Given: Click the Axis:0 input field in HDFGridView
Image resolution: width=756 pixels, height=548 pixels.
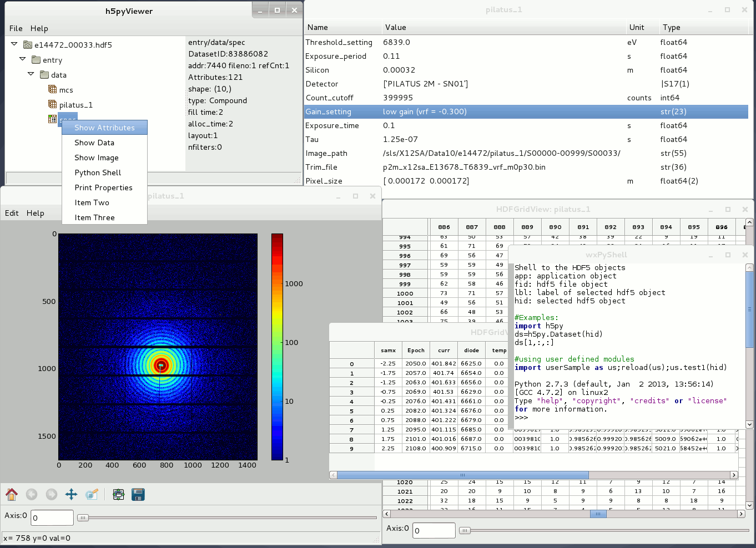Looking at the screenshot, I should (434, 530).
